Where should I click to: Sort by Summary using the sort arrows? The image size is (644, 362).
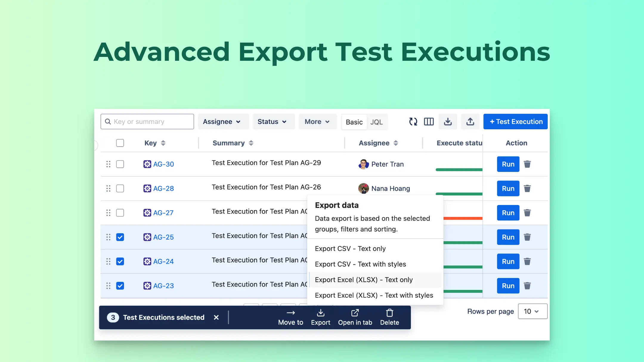(x=251, y=143)
